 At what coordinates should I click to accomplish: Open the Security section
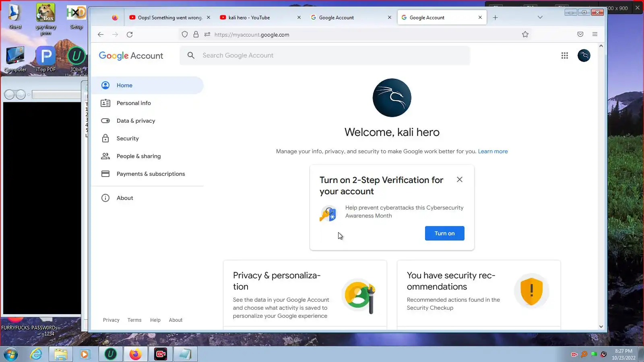pos(147,138)
